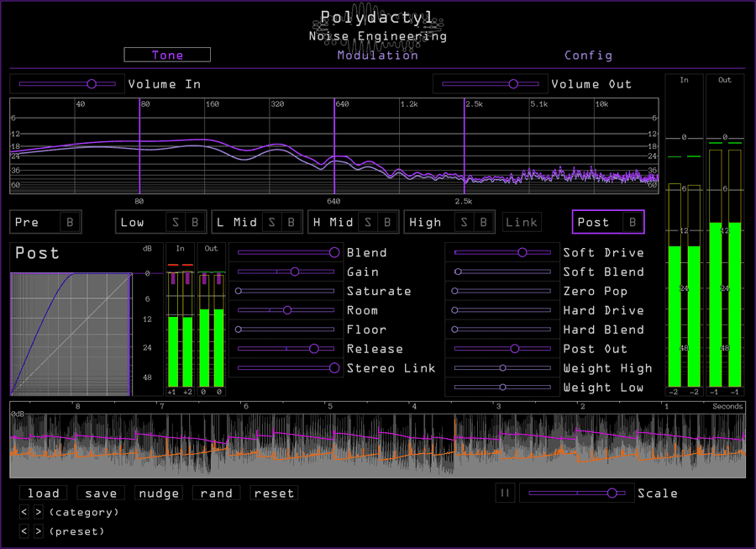Image resolution: width=756 pixels, height=549 pixels.
Task: Click the Blend slider handle
Action: [334, 252]
